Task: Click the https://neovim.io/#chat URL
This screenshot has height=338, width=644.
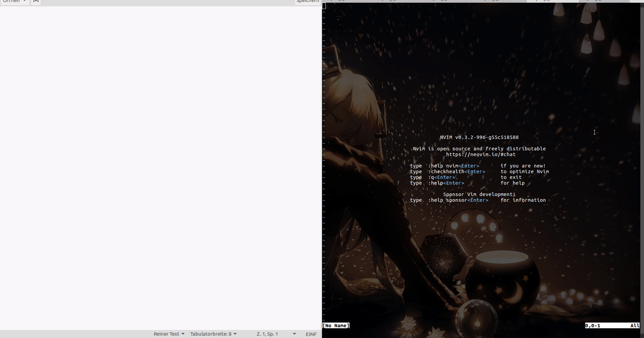Action: (480, 154)
